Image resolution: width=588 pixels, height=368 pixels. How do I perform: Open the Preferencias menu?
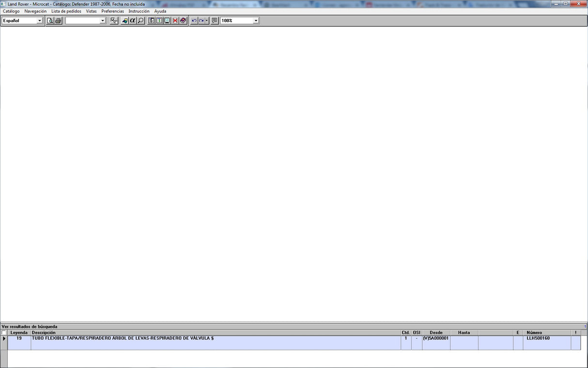[x=112, y=11]
